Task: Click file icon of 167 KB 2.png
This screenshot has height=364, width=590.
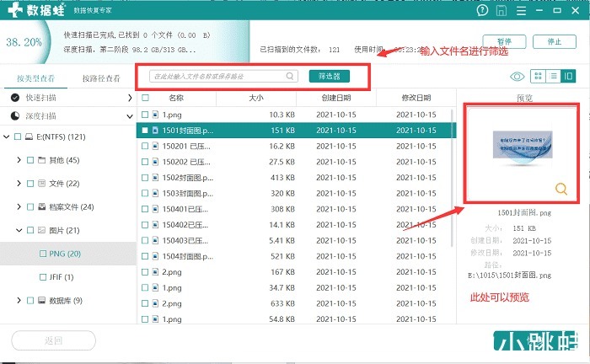Action: point(155,272)
